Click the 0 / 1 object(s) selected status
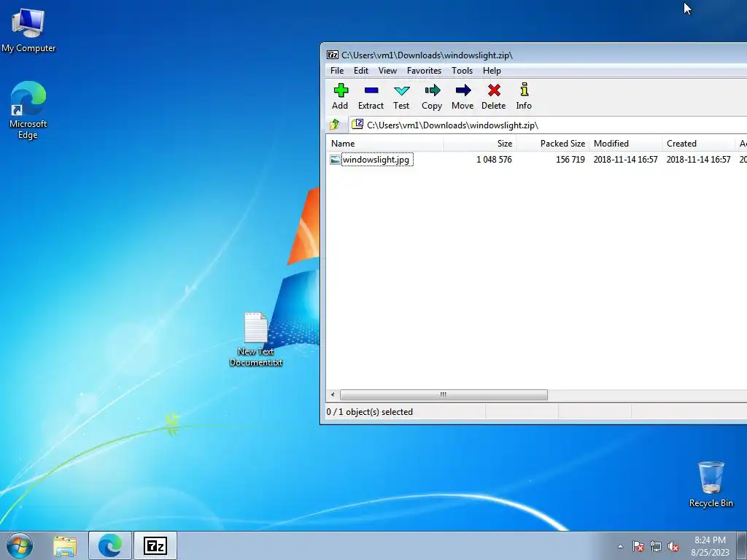Image resolution: width=747 pixels, height=560 pixels. 370,412
